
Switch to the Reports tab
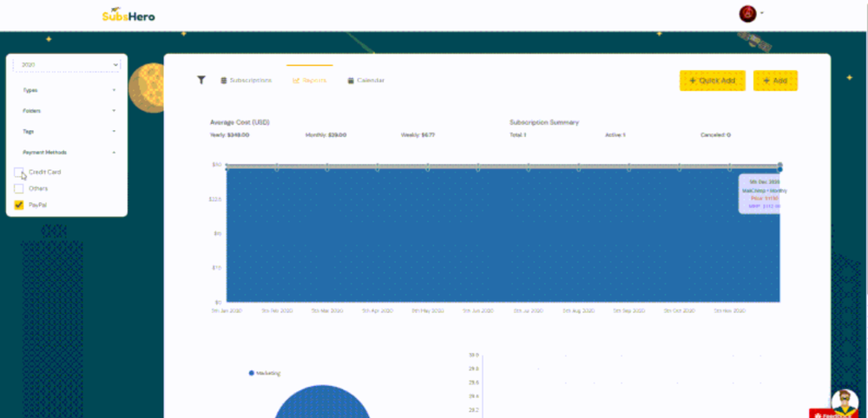pyautogui.click(x=310, y=80)
